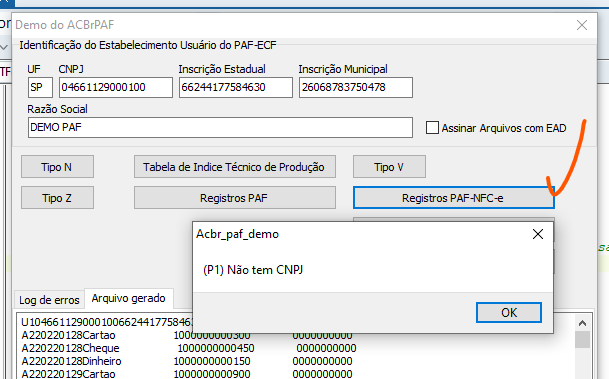Screen dimensions: 609x379
Task: Click the '(P1) Não tem CNPJ' message text
Action: click(x=253, y=270)
